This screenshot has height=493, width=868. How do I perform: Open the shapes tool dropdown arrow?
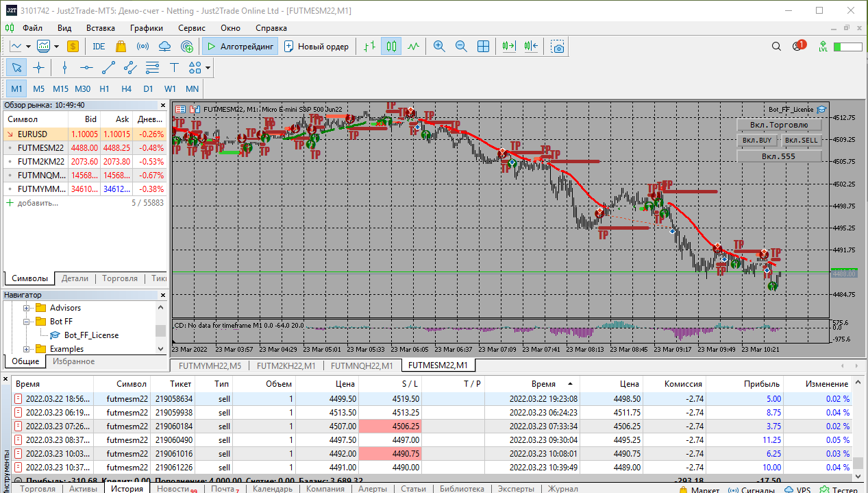(x=208, y=68)
